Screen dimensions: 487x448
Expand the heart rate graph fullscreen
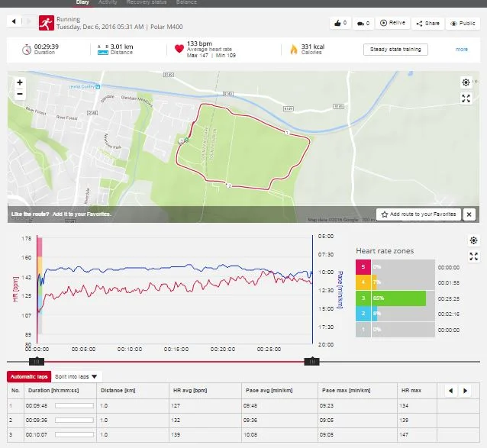(x=473, y=256)
